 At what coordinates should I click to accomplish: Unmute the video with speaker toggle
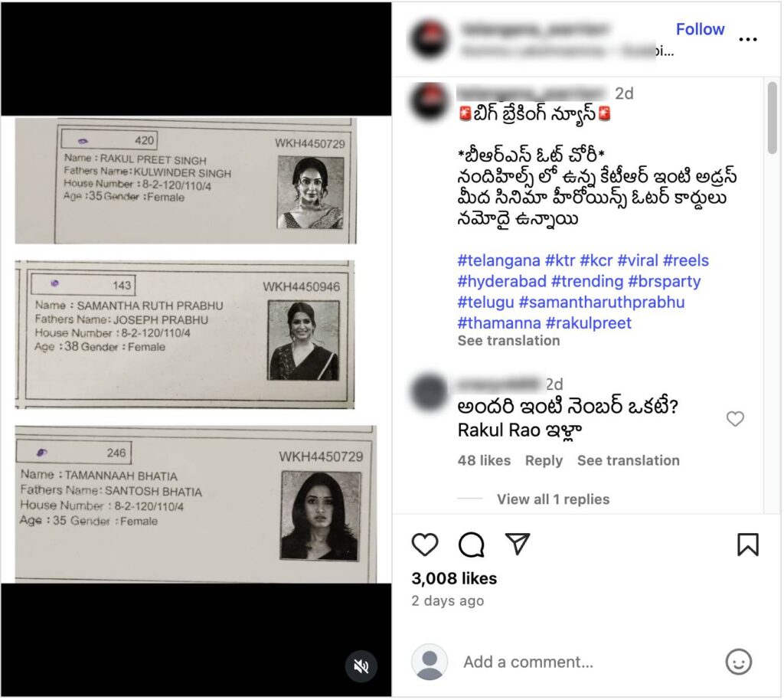click(x=361, y=666)
